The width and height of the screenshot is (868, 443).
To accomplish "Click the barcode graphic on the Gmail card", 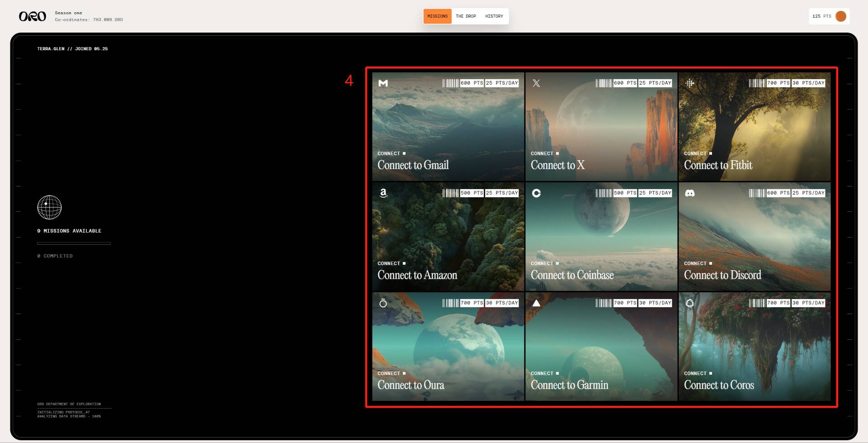I will (450, 83).
